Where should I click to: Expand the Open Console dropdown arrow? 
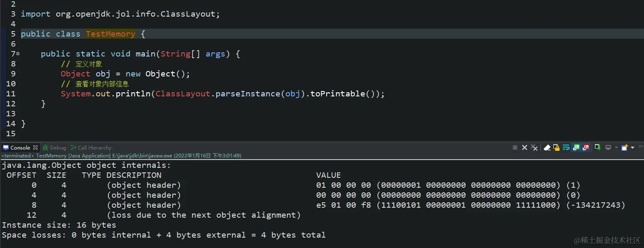632,147
